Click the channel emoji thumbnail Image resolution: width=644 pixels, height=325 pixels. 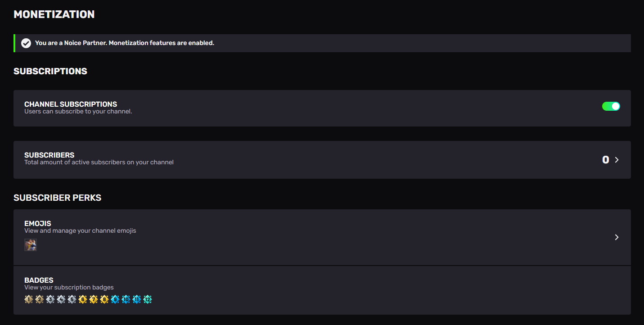(x=31, y=245)
